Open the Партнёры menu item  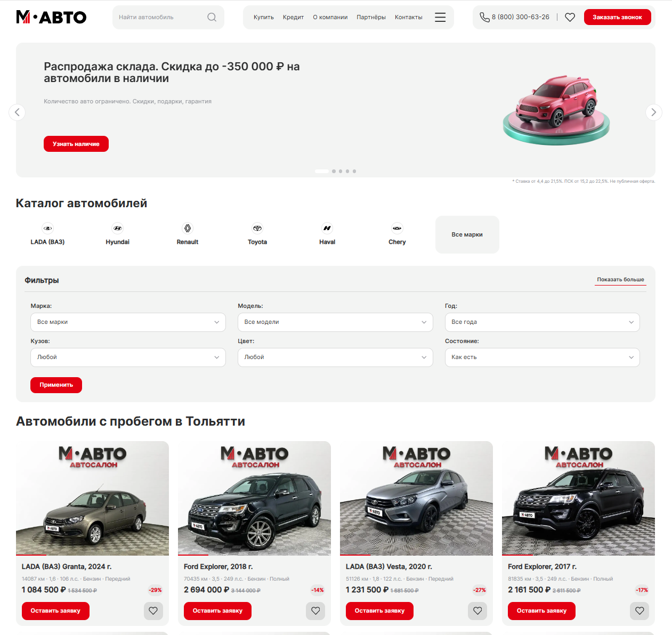pyautogui.click(x=371, y=17)
